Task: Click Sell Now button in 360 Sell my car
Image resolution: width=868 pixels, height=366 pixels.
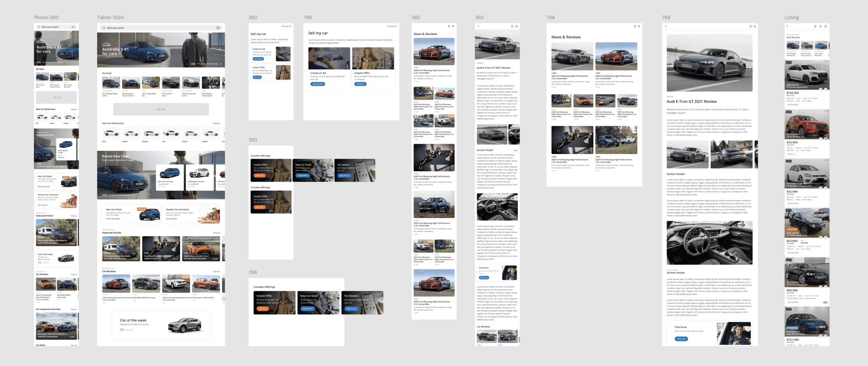Action: click(x=257, y=77)
